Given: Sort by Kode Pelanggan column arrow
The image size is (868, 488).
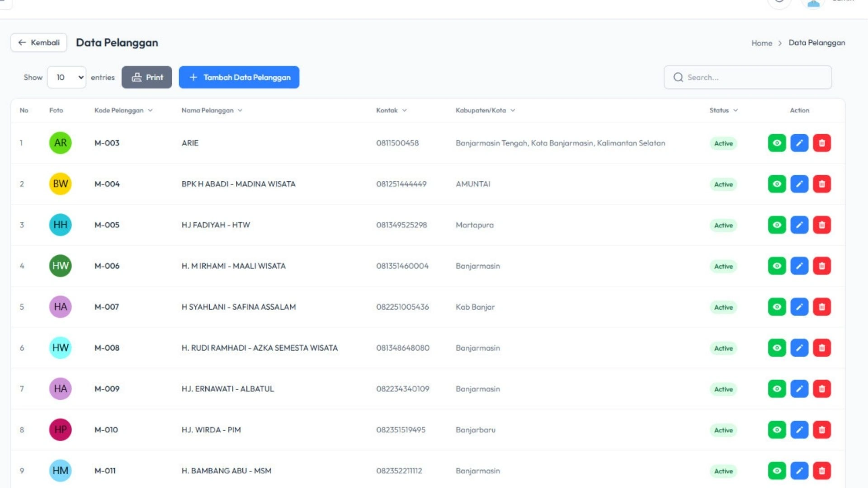Looking at the screenshot, I should (150, 110).
